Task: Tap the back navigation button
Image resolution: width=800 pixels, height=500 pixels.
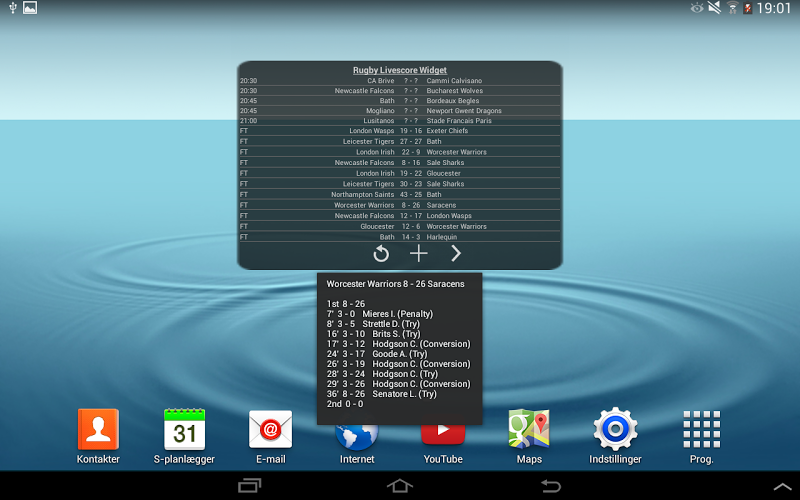Action: point(551,485)
